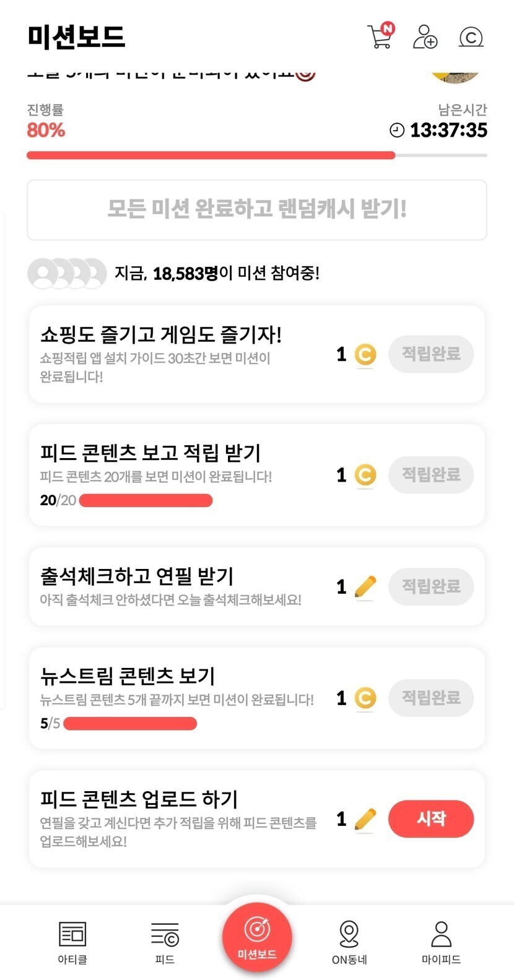Screen dimensions: 514x980
Task: Click the 80% mission progress bar
Action: (x=256, y=155)
